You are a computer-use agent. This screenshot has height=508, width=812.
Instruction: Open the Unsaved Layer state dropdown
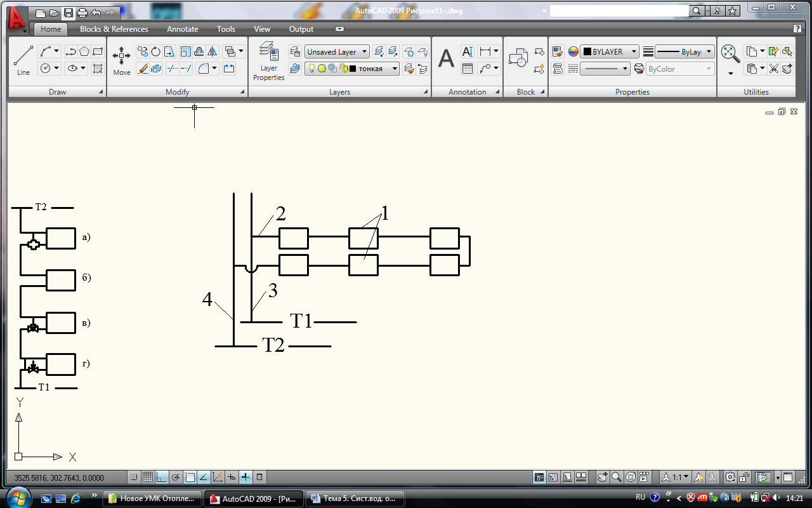(337, 52)
